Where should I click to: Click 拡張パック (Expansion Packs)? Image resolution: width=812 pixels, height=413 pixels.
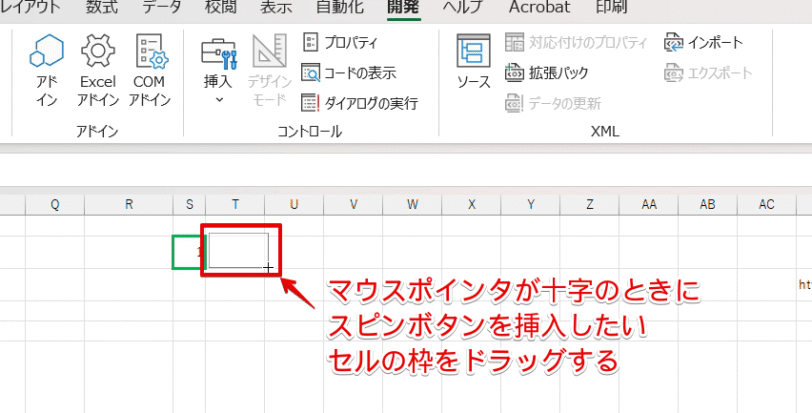point(547,72)
